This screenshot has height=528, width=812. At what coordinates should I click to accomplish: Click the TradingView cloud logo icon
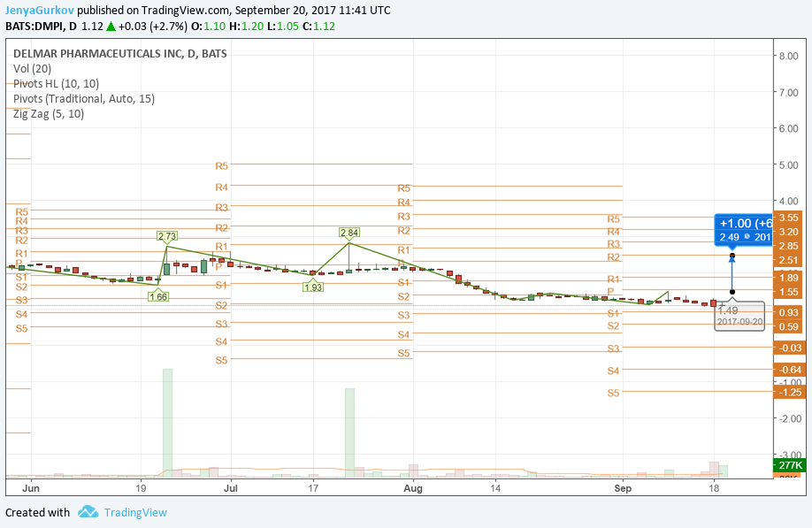(88, 512)
